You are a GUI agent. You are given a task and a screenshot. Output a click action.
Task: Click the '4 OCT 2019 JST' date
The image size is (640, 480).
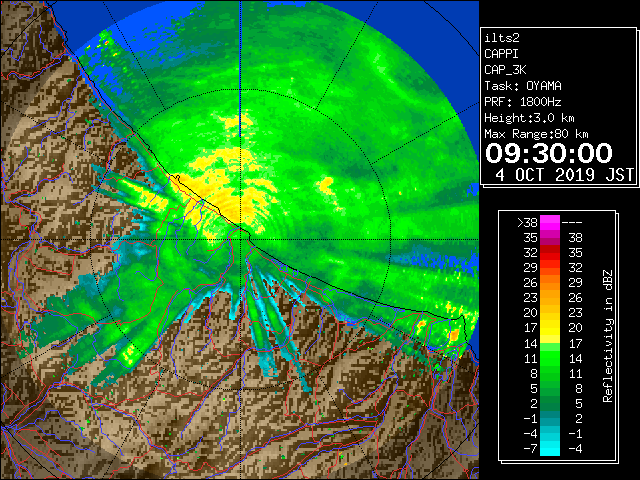coord(564,175)
